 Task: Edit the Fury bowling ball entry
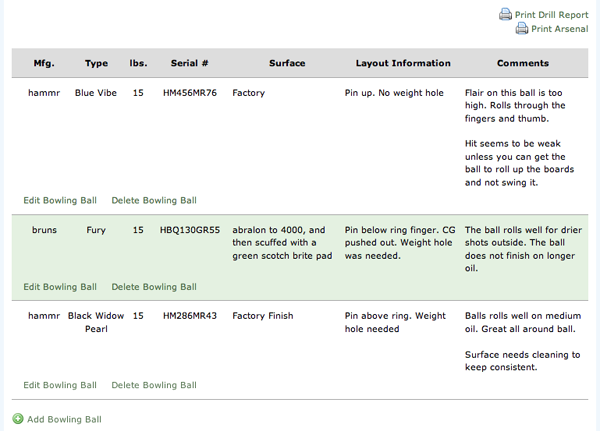tap(60, 287)
